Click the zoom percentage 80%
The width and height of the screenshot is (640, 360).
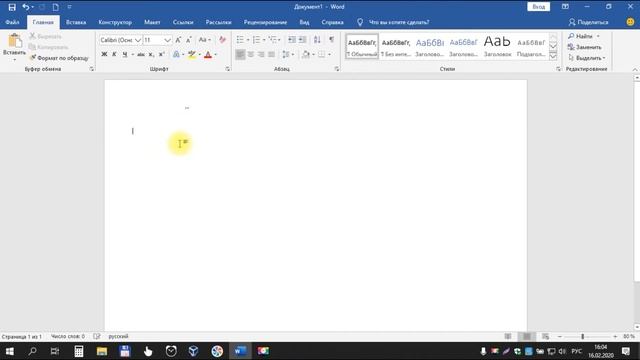(x=629, y=336)
